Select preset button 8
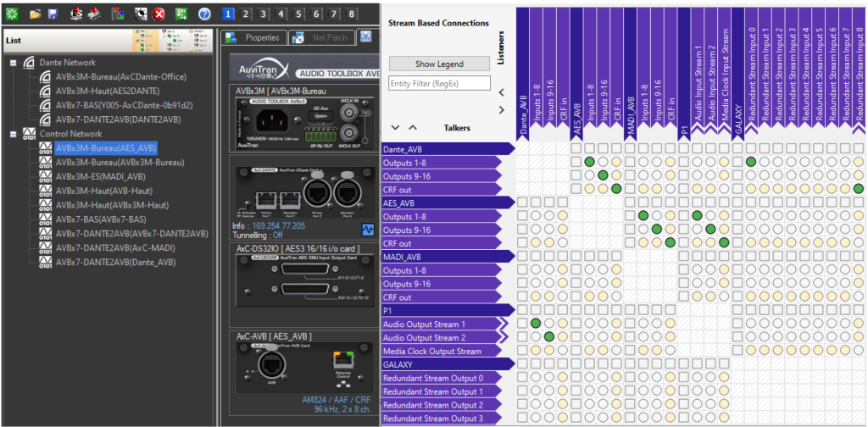 [x=352, y=14]
